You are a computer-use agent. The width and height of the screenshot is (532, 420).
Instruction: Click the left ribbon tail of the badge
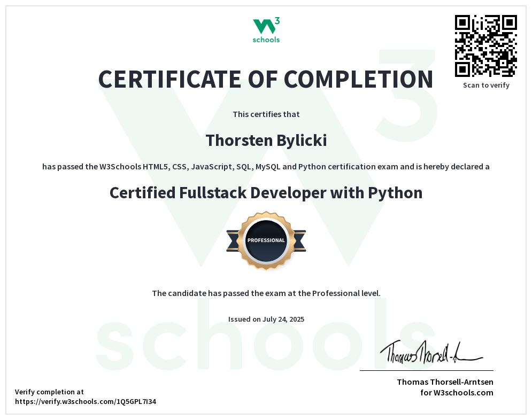click(232, 240)
